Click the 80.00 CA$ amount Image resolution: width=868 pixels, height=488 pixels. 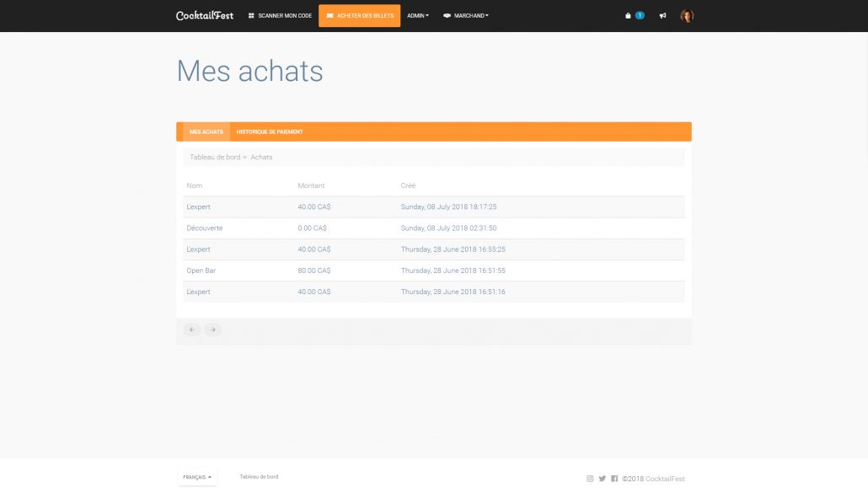tap(313, 271)
